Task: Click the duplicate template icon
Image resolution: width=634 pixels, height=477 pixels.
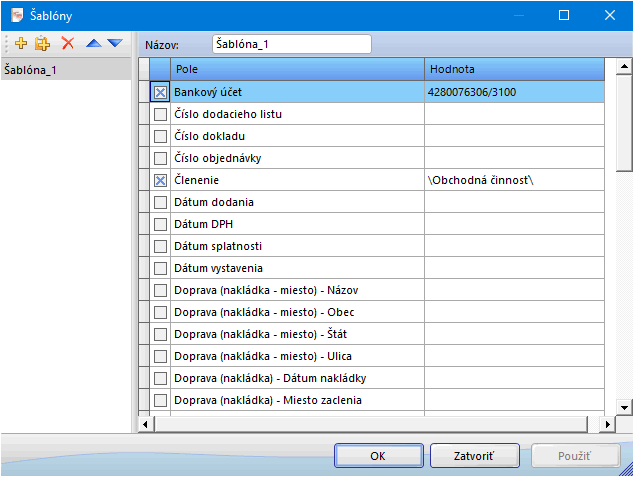Action: click(x=42, y=44)
